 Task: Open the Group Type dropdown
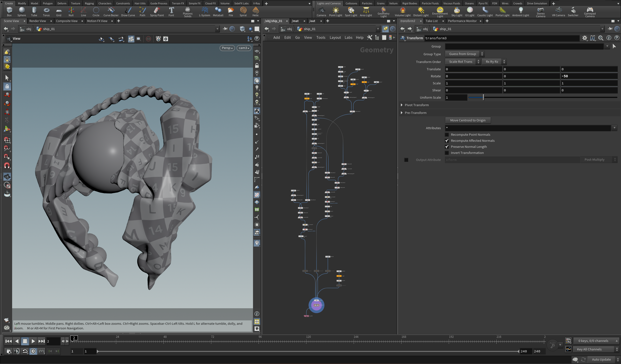465,54
